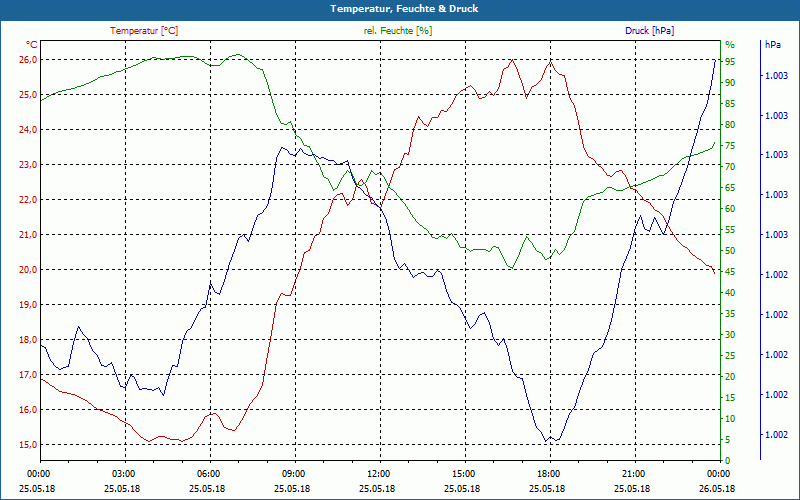Click green humidity axis value '15'

click(730, 397)
